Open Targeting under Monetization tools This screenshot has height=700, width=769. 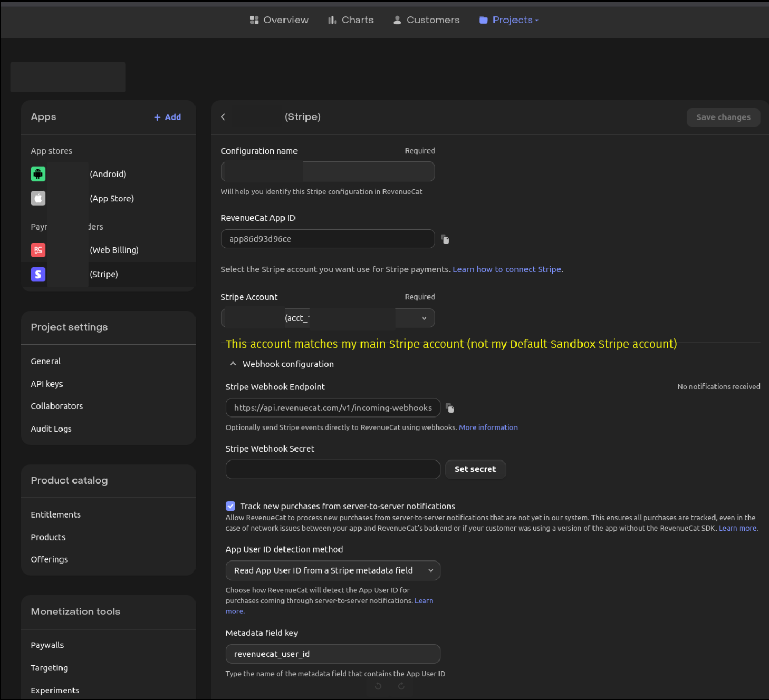tap(50, 668)
